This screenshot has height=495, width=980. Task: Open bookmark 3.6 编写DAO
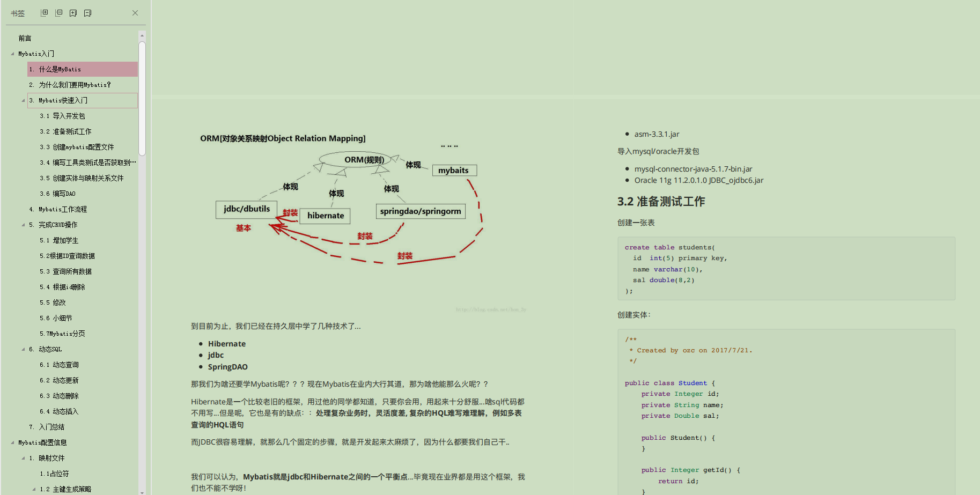57,194
